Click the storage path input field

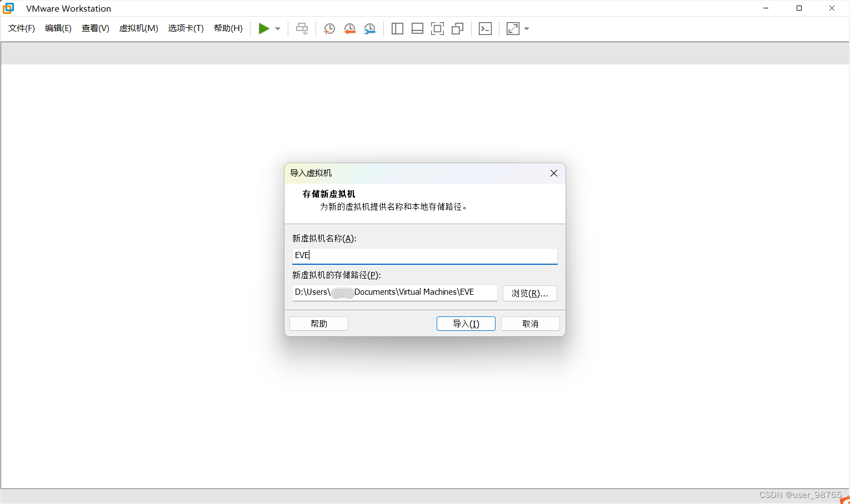(394, 293)
